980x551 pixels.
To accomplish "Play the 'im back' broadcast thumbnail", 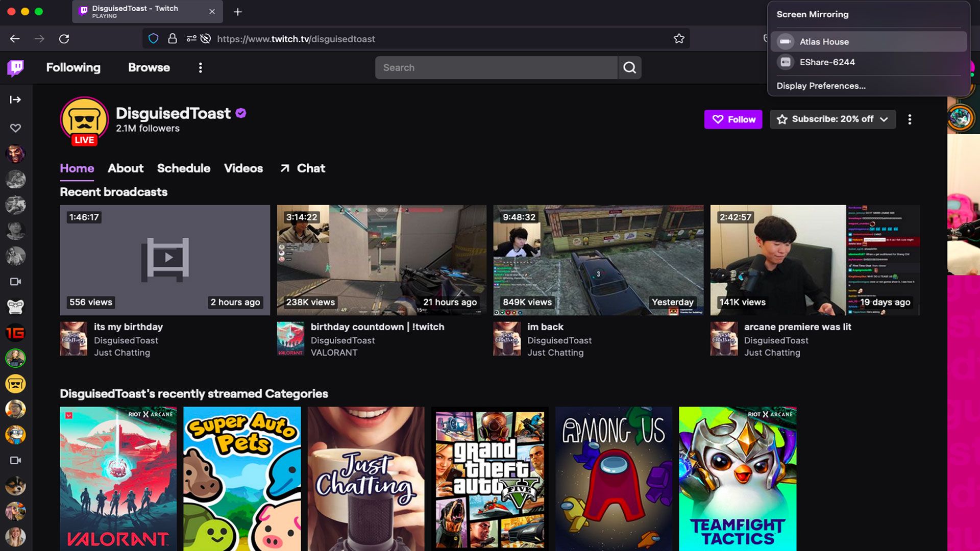I will click(598, 260).
